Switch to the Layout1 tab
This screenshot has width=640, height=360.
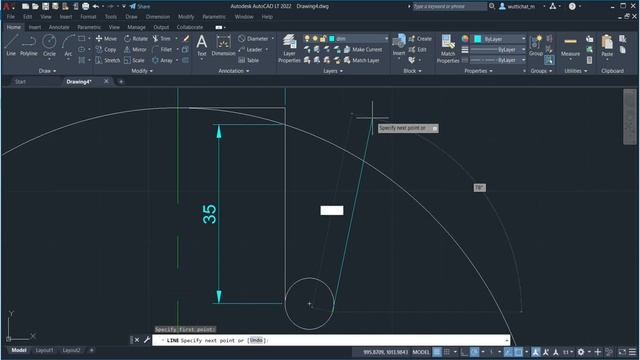click(x=44, y=350)
